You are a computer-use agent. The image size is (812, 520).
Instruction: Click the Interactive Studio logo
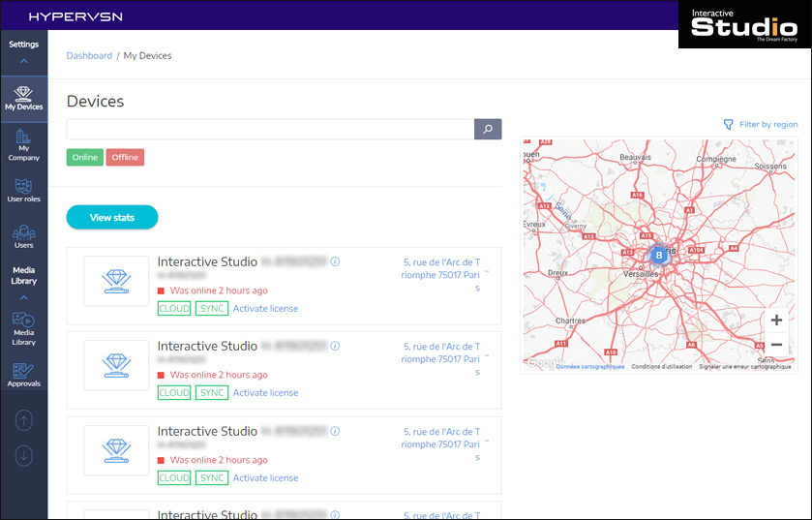pos(744,26)
